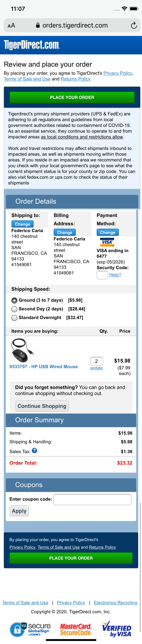
Task: Select Ground (3 to 7 days) shipping
Action: (x=14, y=300)
